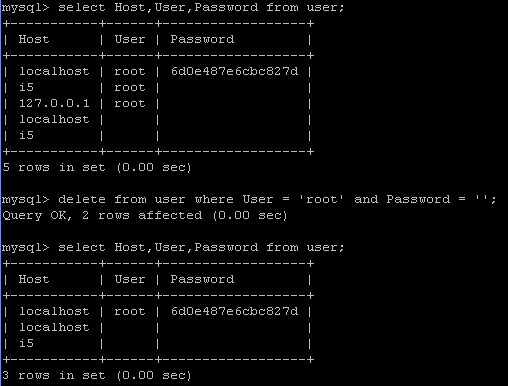Click the root user beside 127.0.0.1

[x=130, y=103]
